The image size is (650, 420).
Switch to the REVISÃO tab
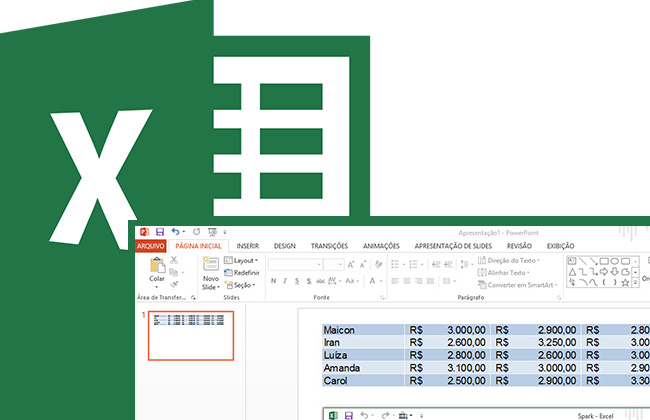(x=519, y=246)
